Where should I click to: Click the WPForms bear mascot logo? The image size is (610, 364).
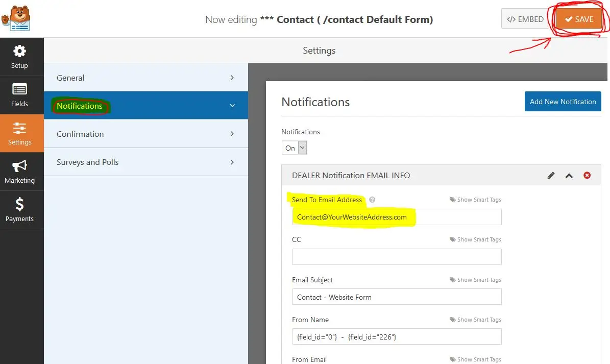coord(15,18)
